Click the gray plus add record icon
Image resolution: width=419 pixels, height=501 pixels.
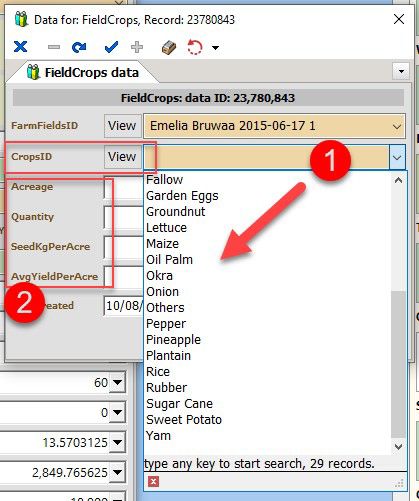click(137, 47)
